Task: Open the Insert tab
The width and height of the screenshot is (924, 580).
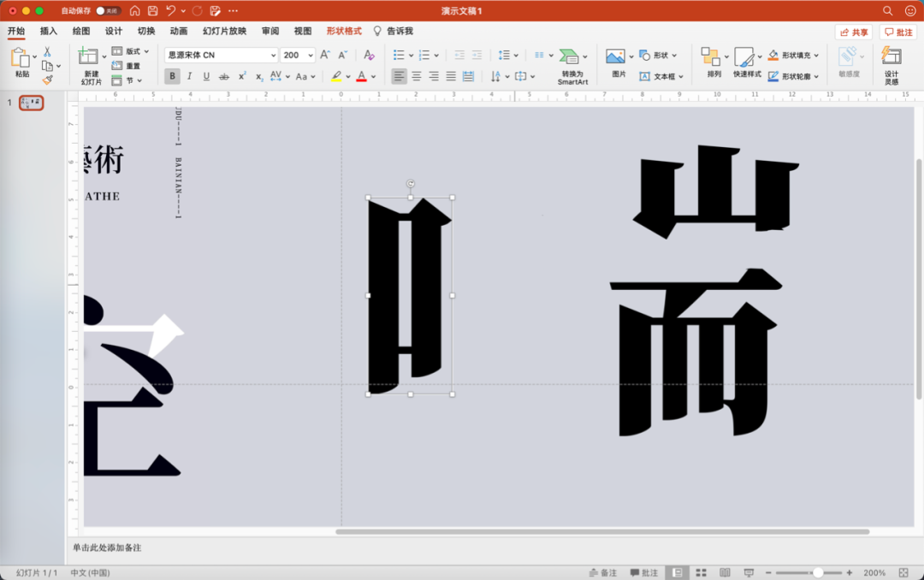Action: [48, 32]
